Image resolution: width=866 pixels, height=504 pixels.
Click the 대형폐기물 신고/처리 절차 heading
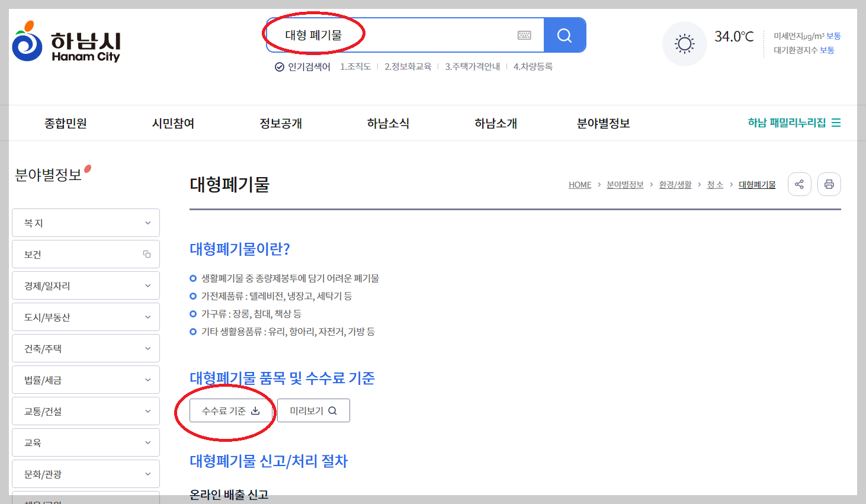tap(268, 461)
